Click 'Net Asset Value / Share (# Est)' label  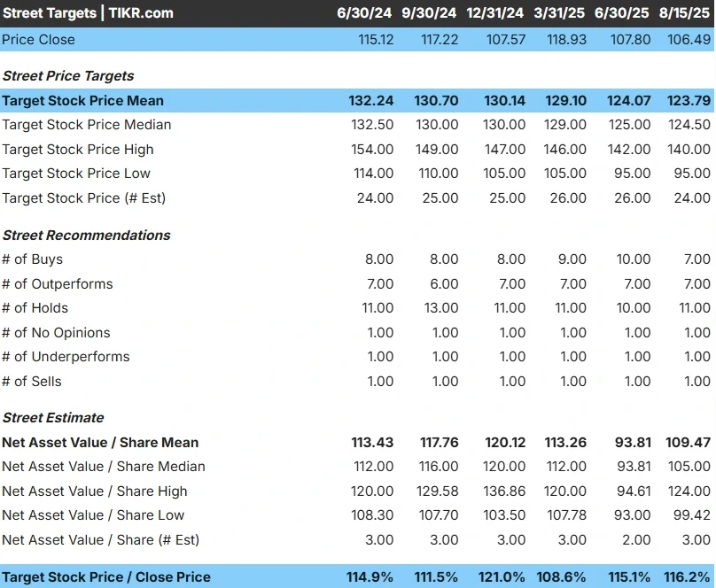[x=101, y=539]
